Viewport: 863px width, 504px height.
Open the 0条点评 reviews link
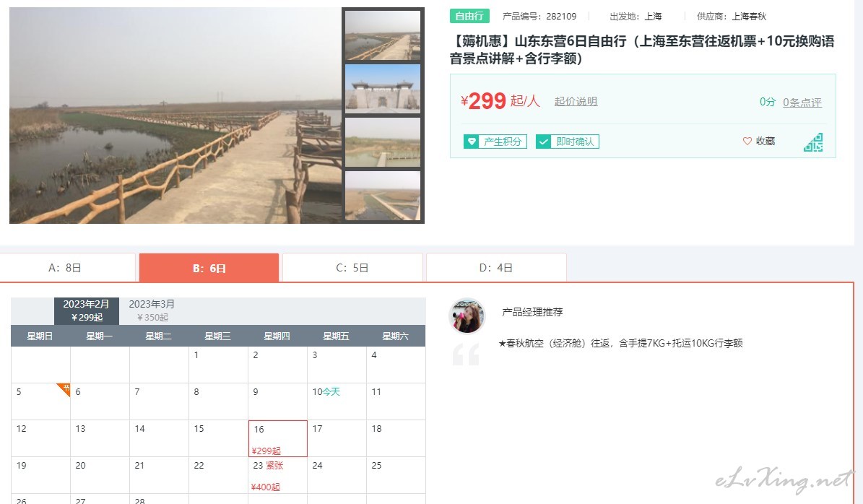802,103
